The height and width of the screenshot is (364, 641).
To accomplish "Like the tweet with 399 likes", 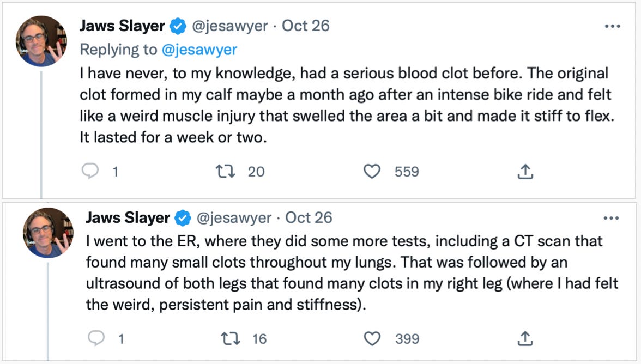I will point(372,339).
